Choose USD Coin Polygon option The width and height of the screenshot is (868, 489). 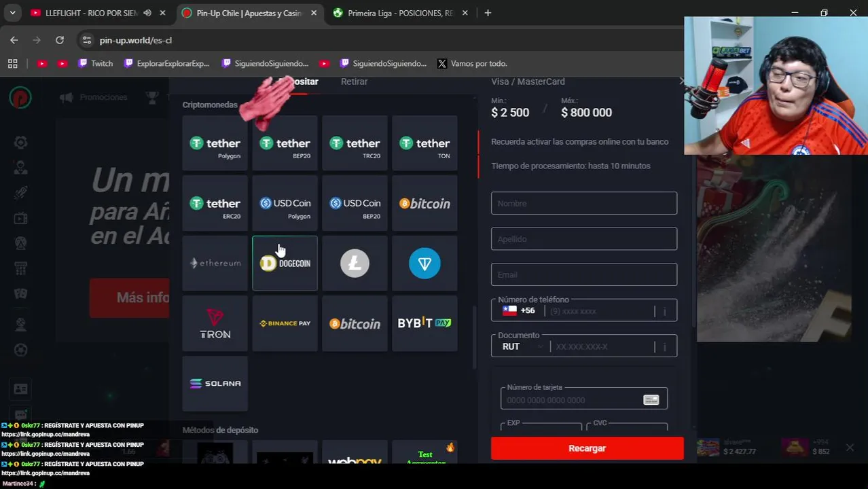[285, 204]
